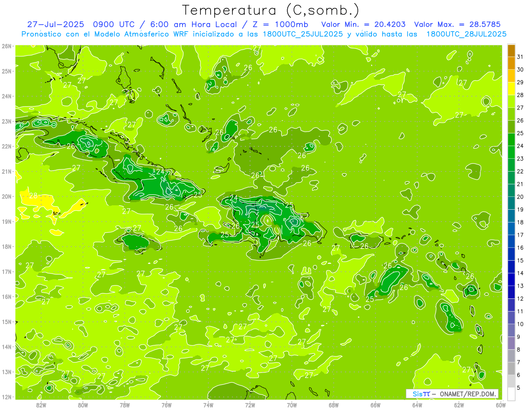Click the 17N latitude axis label
532x411 pixels.
[x=7, y=271]
